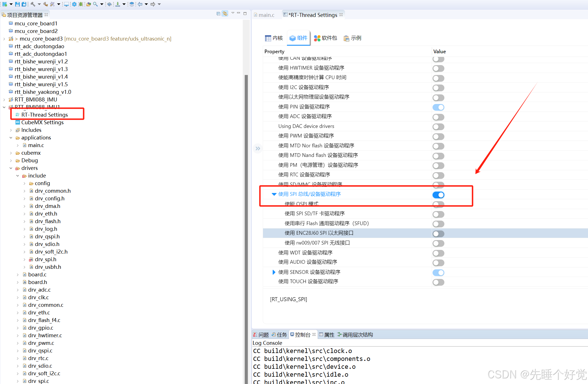The width and height of the screenshot is (588, 384).
Task: Open CubeMX Settings in project tree
Action: point(42,123)
